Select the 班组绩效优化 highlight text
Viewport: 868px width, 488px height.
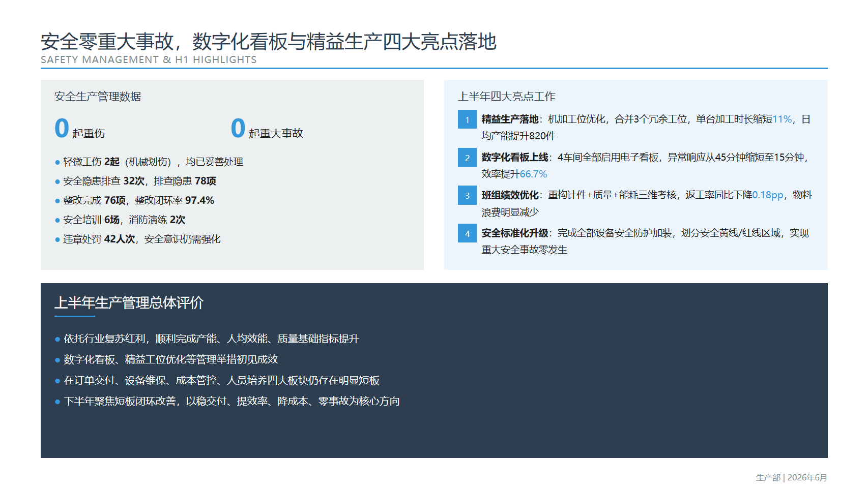[x=647, y=203]
